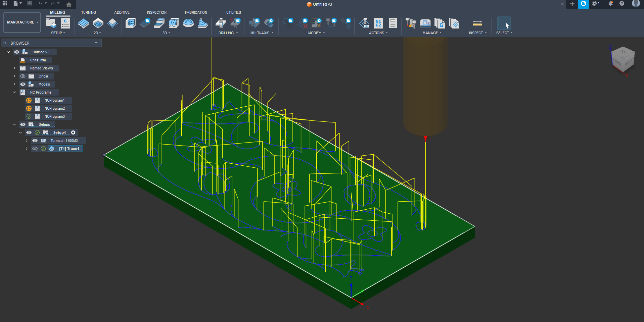
Task: Switch to the TURNING tab
Action: pos(88,12)
